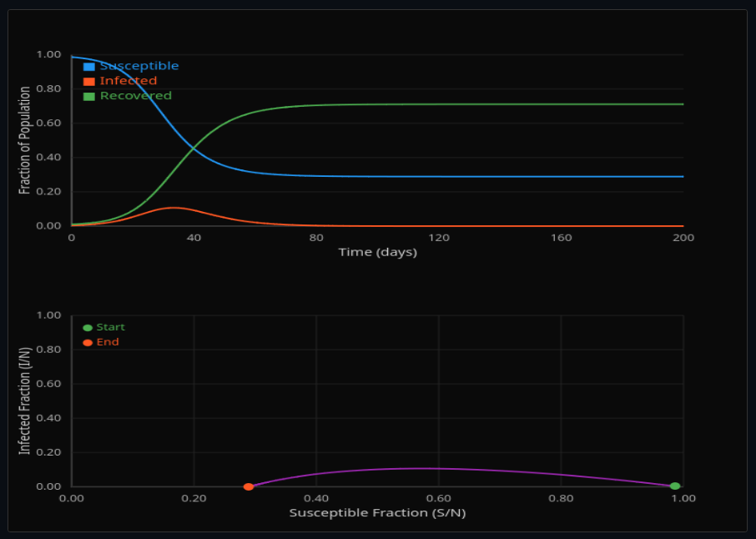Hide the Infected series via legend text
The height and width of the screenshot is (539, 756).
click(128, 81)
